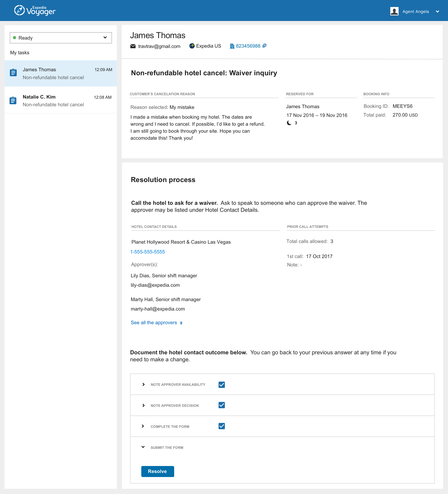Click the clipboard icon for James Thomas task

click(13, 73)
